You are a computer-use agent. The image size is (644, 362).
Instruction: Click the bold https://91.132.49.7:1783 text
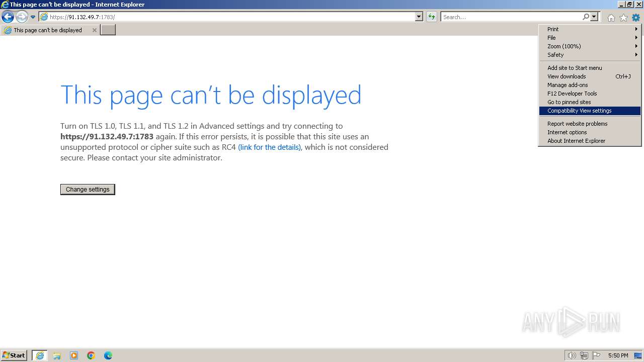107,137
